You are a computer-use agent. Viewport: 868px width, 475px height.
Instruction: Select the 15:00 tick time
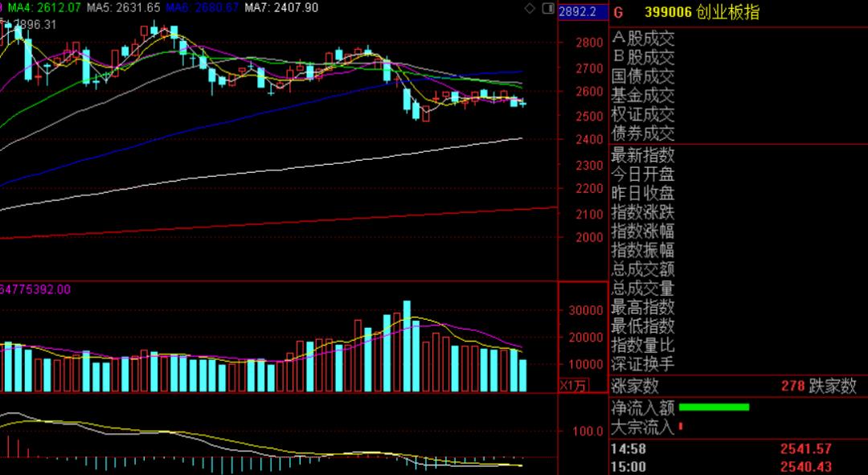[x=628, y=467]
